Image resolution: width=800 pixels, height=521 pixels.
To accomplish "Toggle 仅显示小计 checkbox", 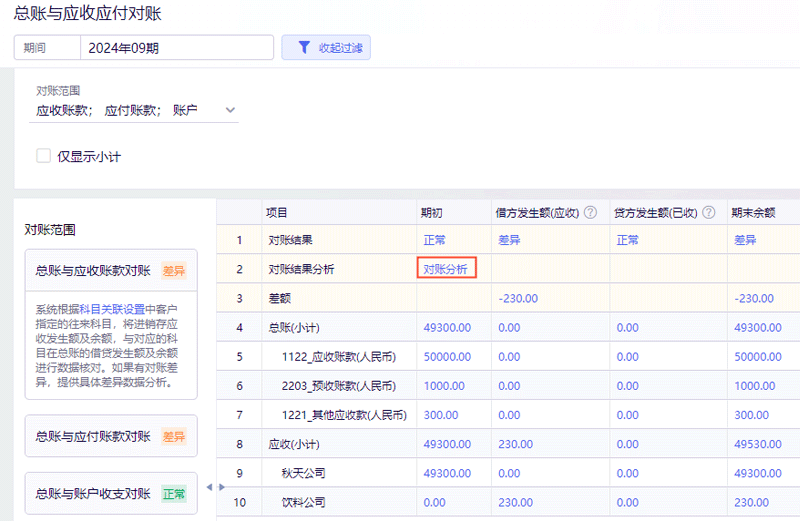I will (x=43, y=156).
